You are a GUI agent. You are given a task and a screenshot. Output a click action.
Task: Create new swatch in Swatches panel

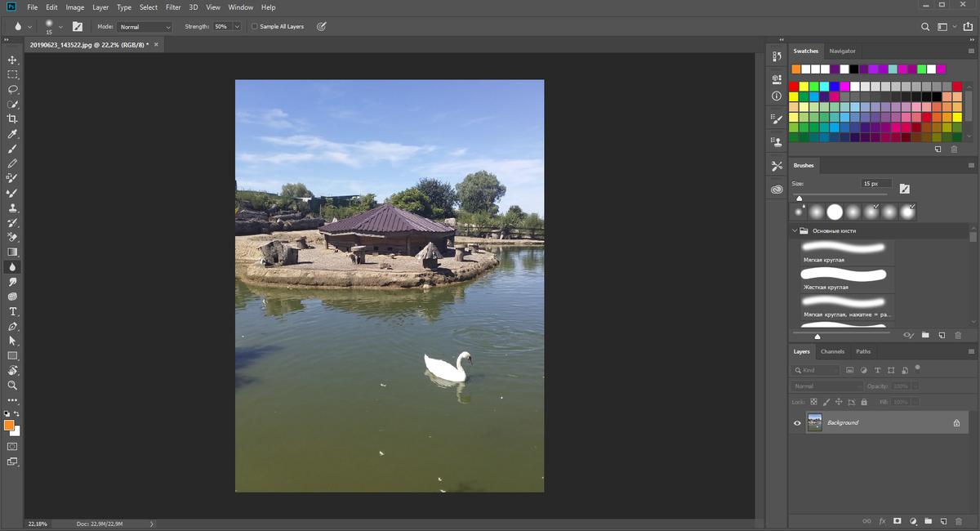click(x=938, y=149)
